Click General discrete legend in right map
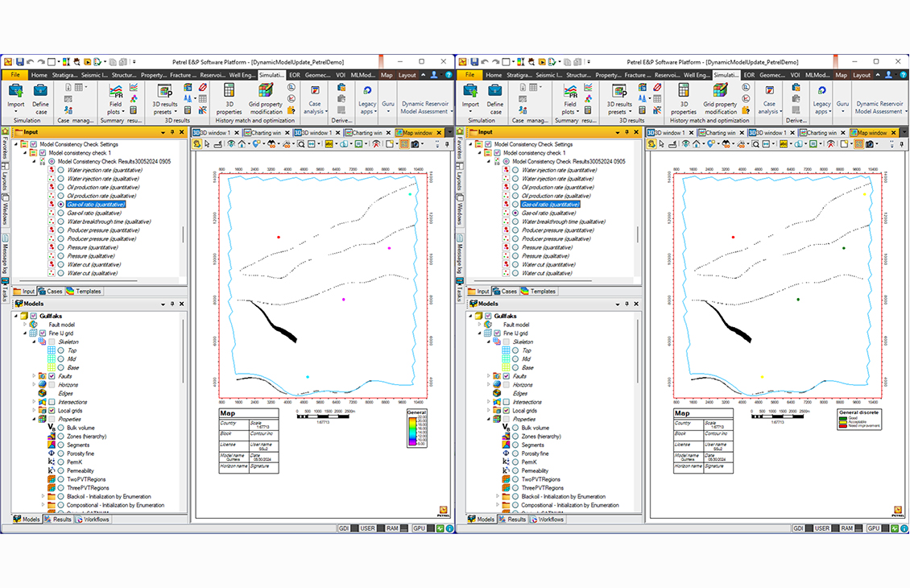 (859, 419)
